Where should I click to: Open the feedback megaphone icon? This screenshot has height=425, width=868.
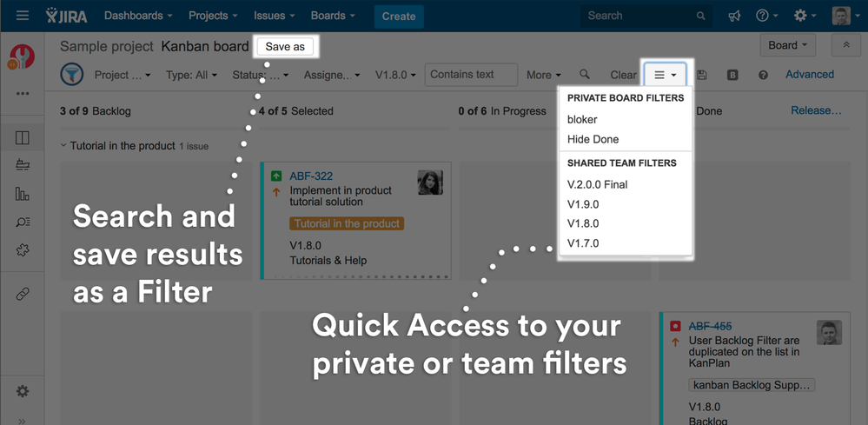(734, 16)
